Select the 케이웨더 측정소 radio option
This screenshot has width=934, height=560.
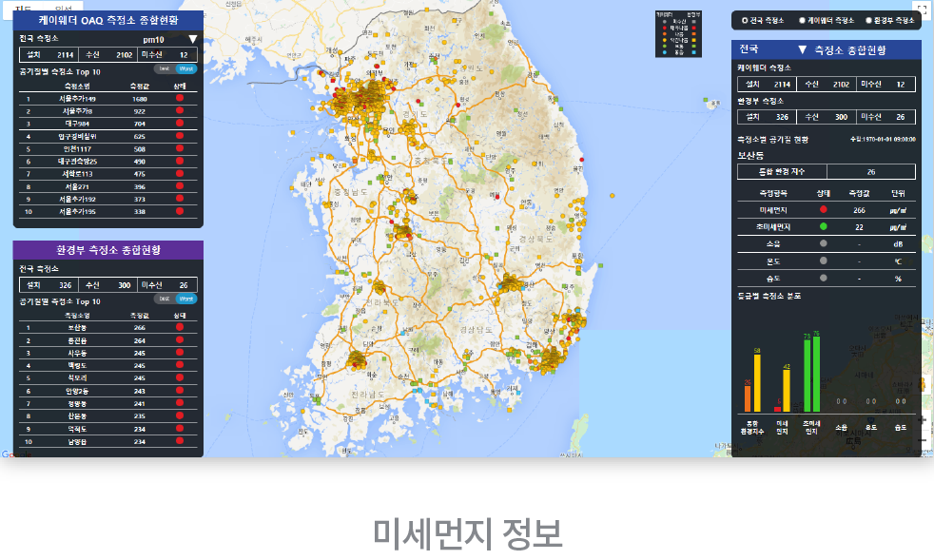[802, 20]
